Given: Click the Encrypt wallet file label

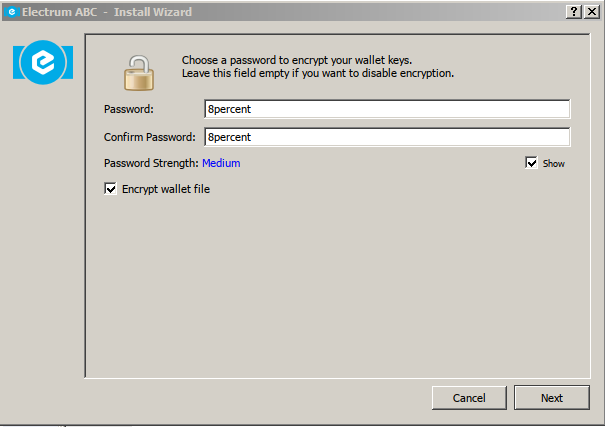Looking at the screenshot, I should point(166,189).
